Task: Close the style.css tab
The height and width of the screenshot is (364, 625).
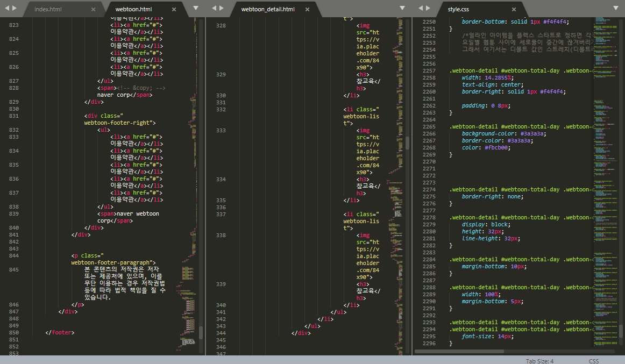Action: [514, 9]
